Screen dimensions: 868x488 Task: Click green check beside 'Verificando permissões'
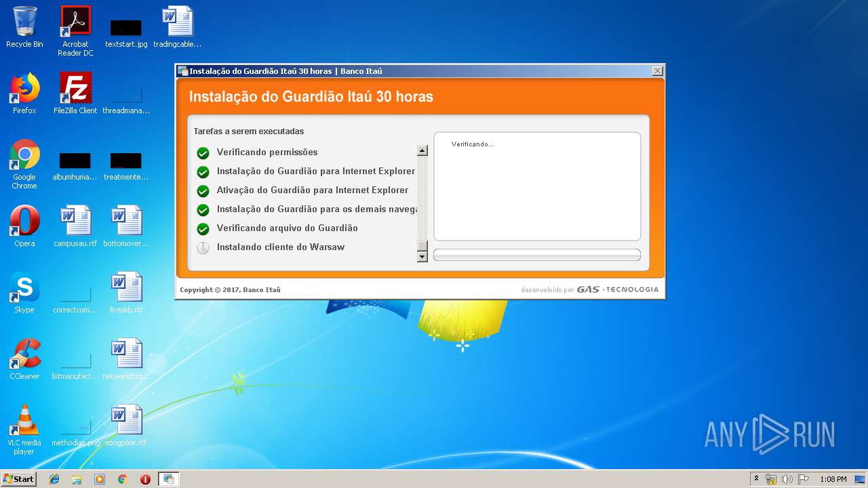coord(203,153)
